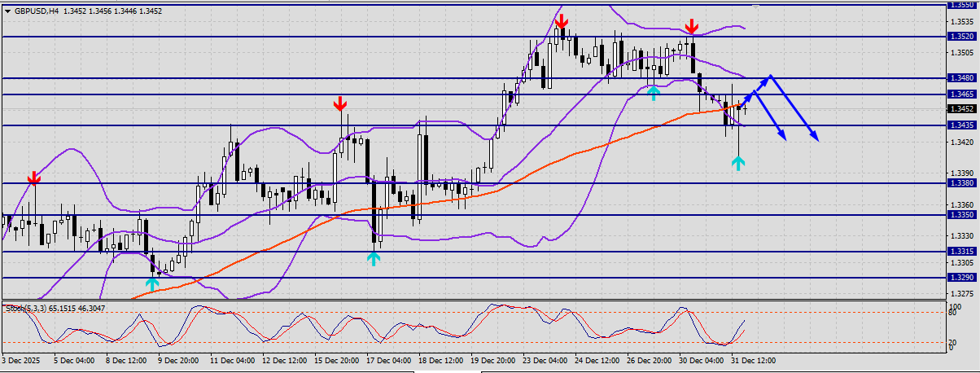Click the 31 Dec 12:00 time label
The image size is (980, 373).
(x=752, y=360)
